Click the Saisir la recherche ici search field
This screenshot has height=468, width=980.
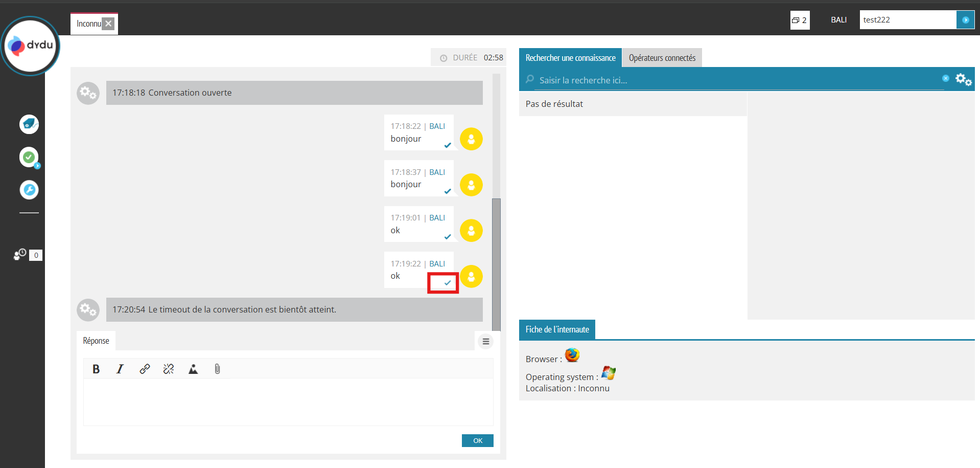coord(736,80)
